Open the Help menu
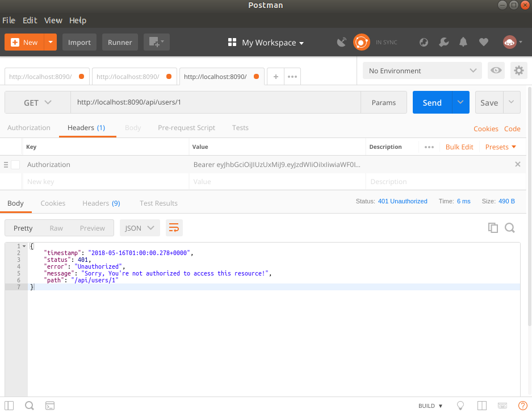The image size is (532, 413). (x=78, y=20)
